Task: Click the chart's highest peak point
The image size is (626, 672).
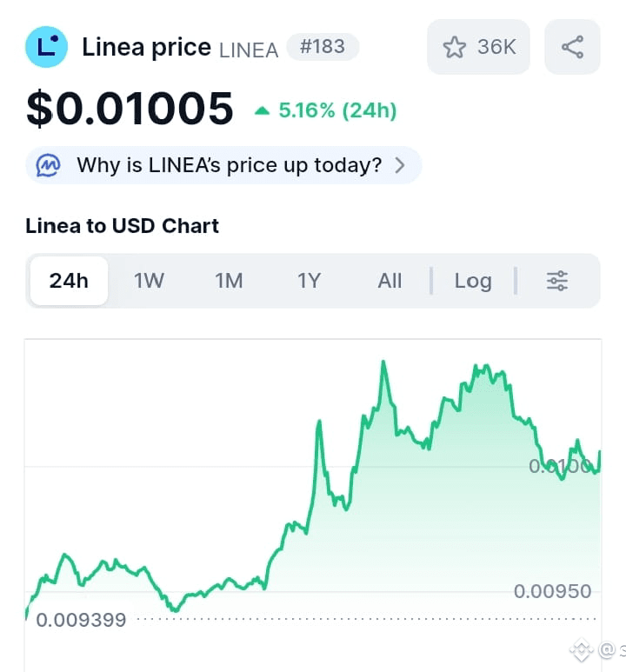Action: pos(383,363)
